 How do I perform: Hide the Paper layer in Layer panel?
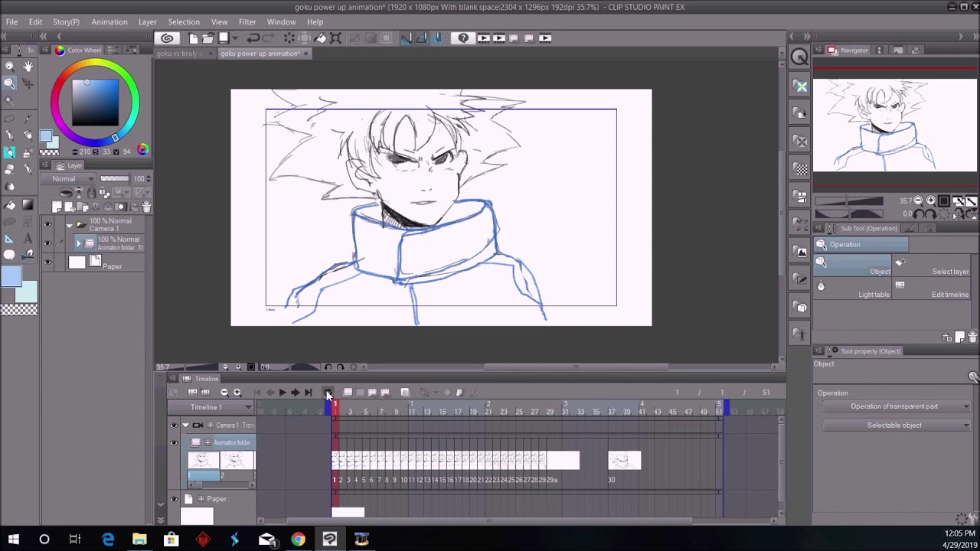pos(47,262)
